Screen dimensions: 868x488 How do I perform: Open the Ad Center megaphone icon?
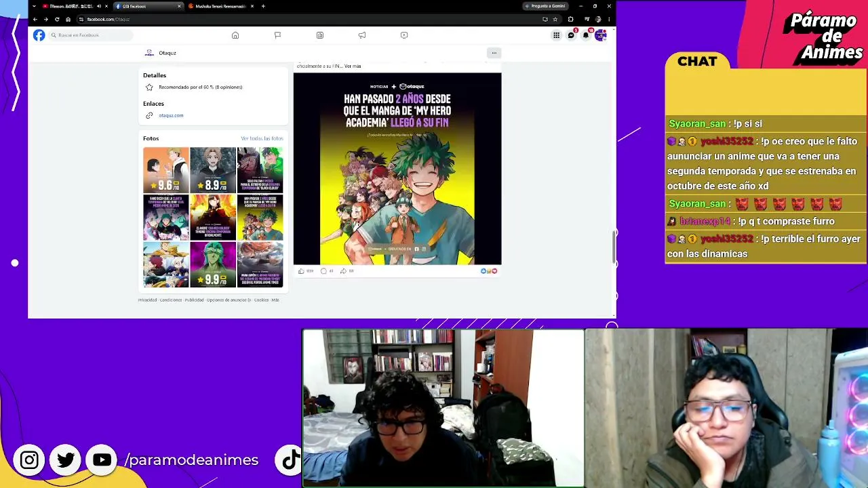coord(362,35)
